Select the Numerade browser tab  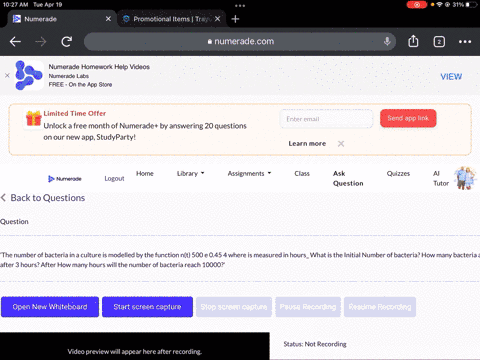click(62, 19)
